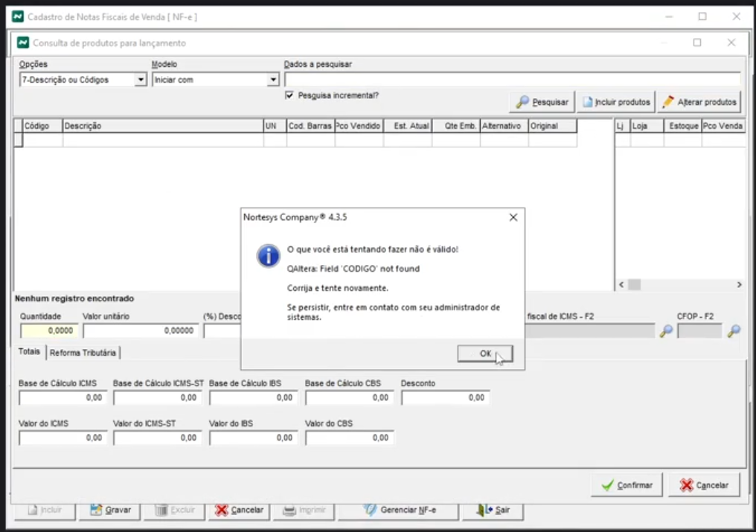The image size is (756, 532).
Task: Expand the Opções dropdown
Action: [141, 80]
